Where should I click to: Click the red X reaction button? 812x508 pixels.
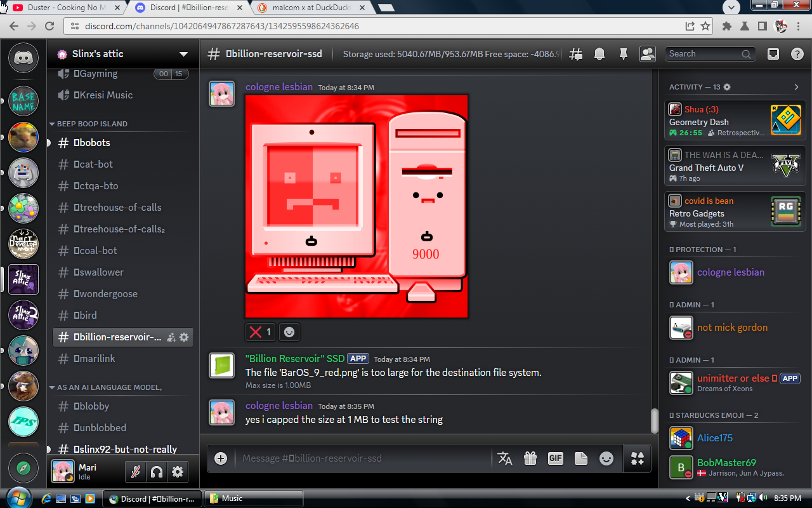261,332
